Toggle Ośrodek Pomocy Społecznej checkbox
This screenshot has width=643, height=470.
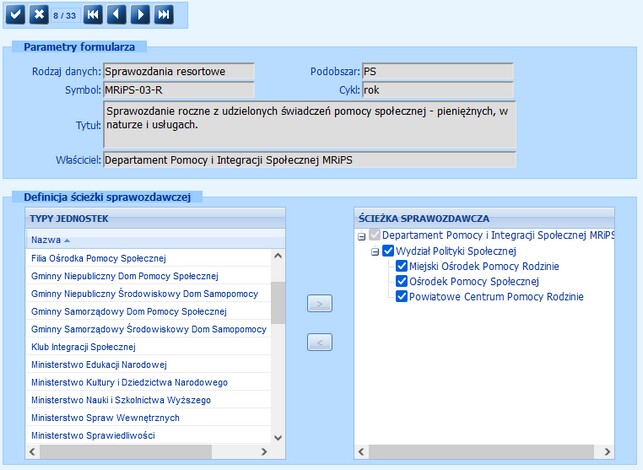pyautogui.click(x=402, y=281)
